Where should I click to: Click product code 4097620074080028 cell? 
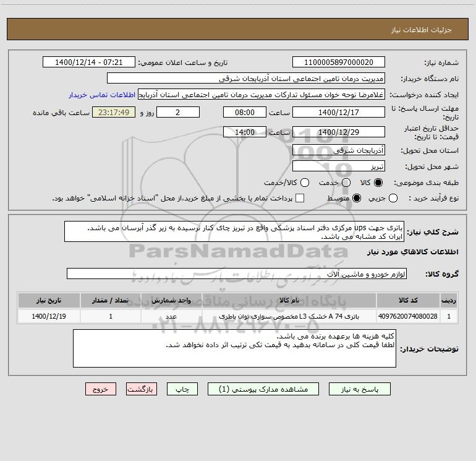(x=408, y=316)
